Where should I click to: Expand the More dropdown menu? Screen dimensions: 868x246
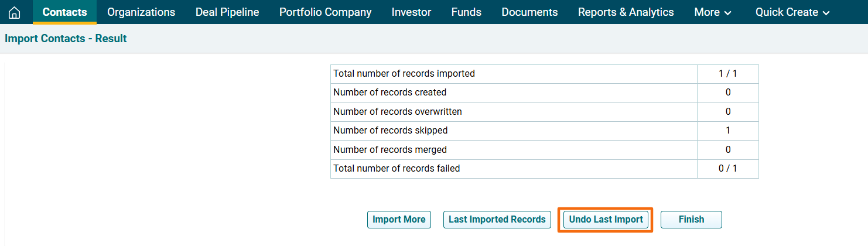point(712,12)
